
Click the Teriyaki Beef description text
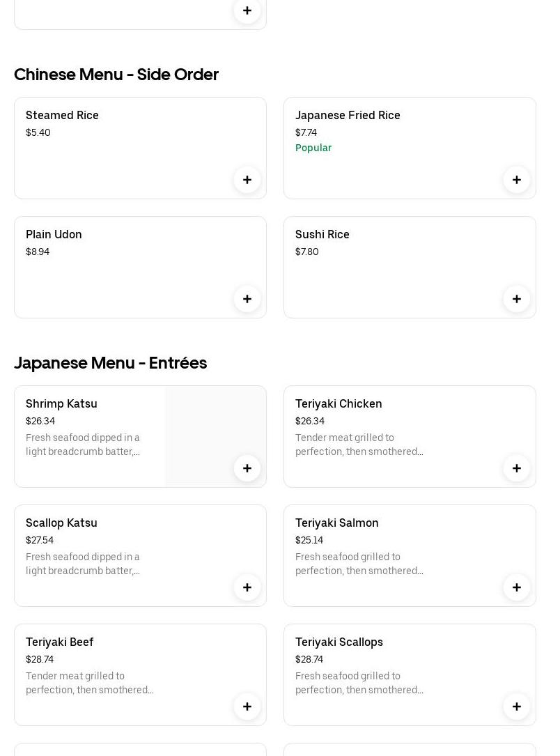point(89,683)
